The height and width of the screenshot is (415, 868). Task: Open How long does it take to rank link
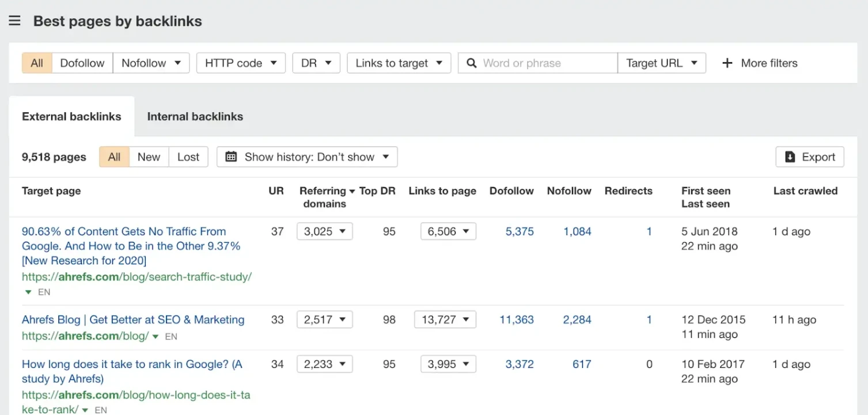tap(132, 371)
